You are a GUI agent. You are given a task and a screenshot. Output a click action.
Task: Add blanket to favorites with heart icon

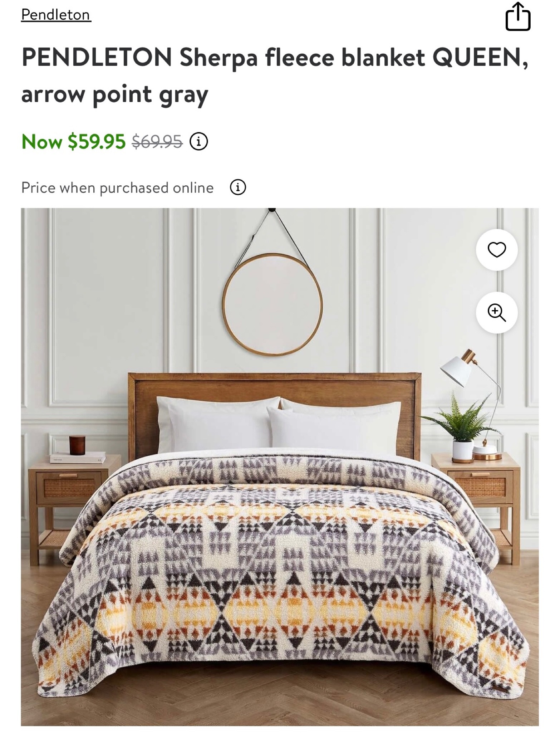tap(497, 250)
